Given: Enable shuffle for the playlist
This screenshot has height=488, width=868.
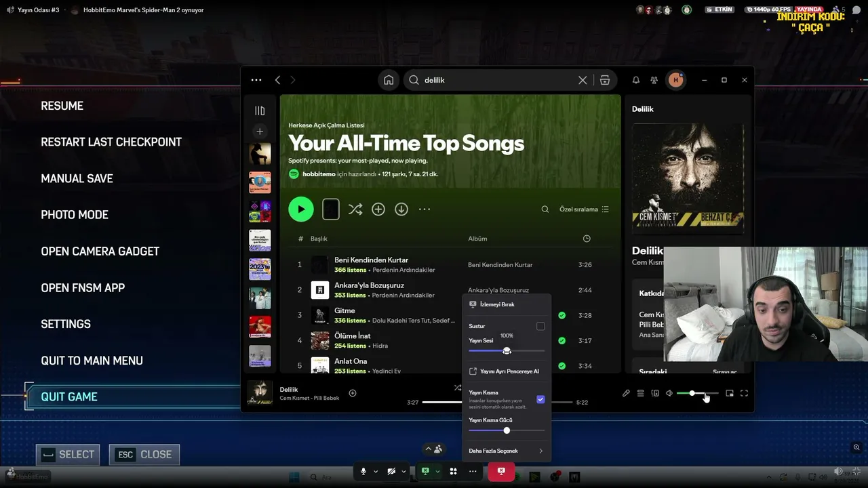Looking at the screenshot, I should [355, 209].
